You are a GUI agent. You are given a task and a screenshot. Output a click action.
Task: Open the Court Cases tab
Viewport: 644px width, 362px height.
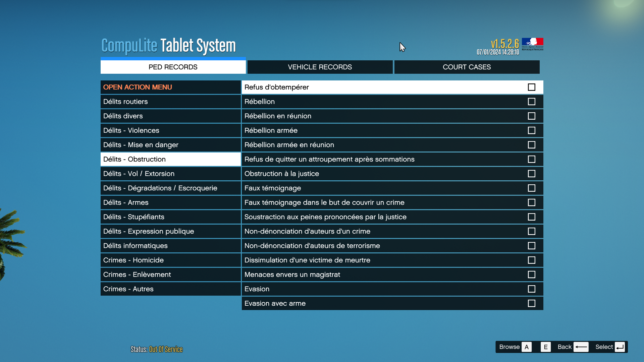coord(467,67)
